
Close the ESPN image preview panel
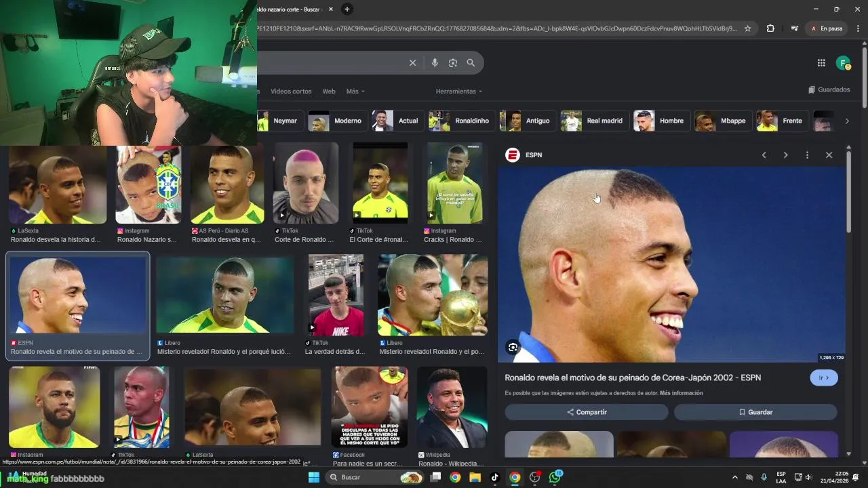829,155
